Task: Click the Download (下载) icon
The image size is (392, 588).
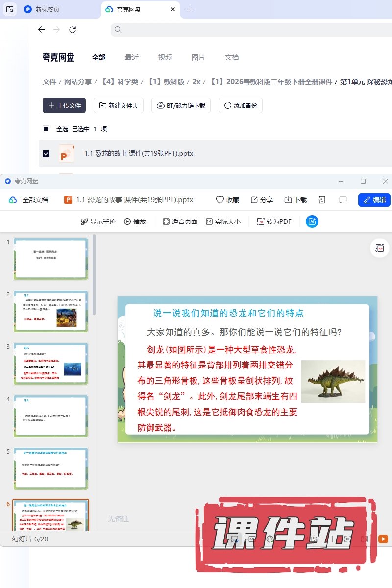Action: click(x=288, y=200)
